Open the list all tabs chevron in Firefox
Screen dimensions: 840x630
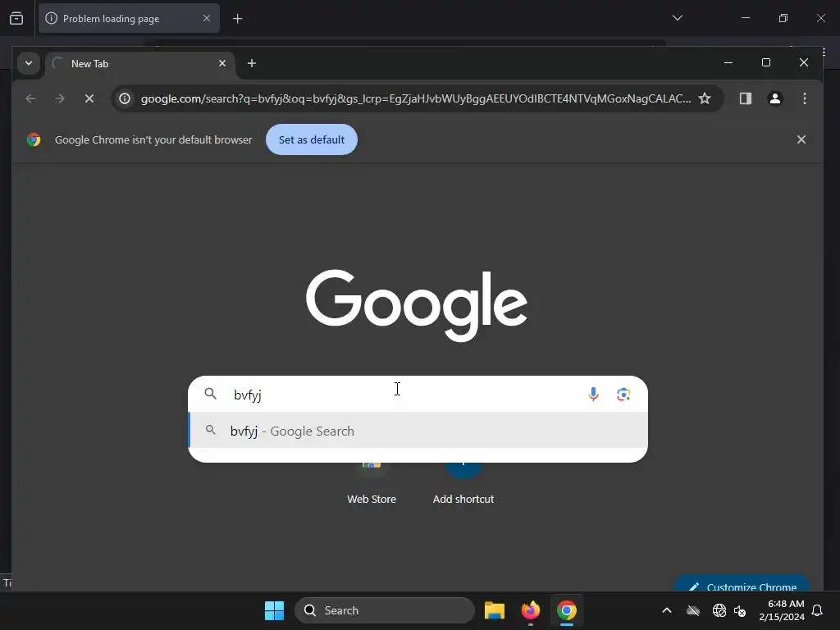(x=677, y=18)
